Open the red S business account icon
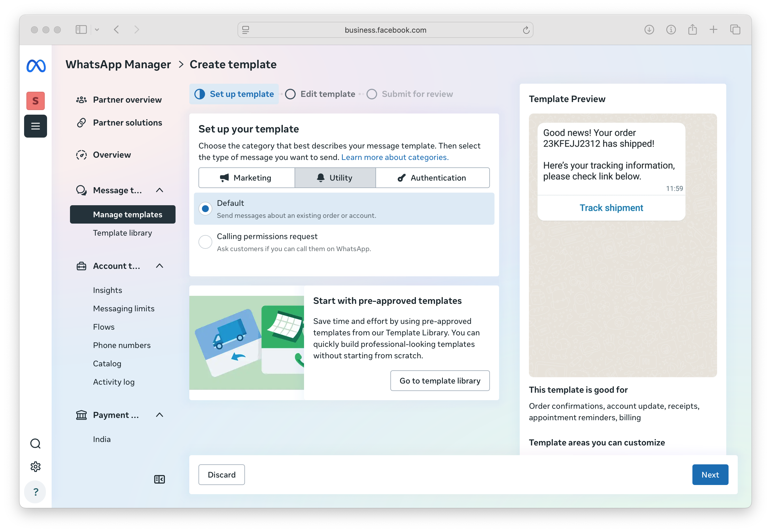Screen dimensions: 771x532 pyautogui.click(x=35, y=101)
